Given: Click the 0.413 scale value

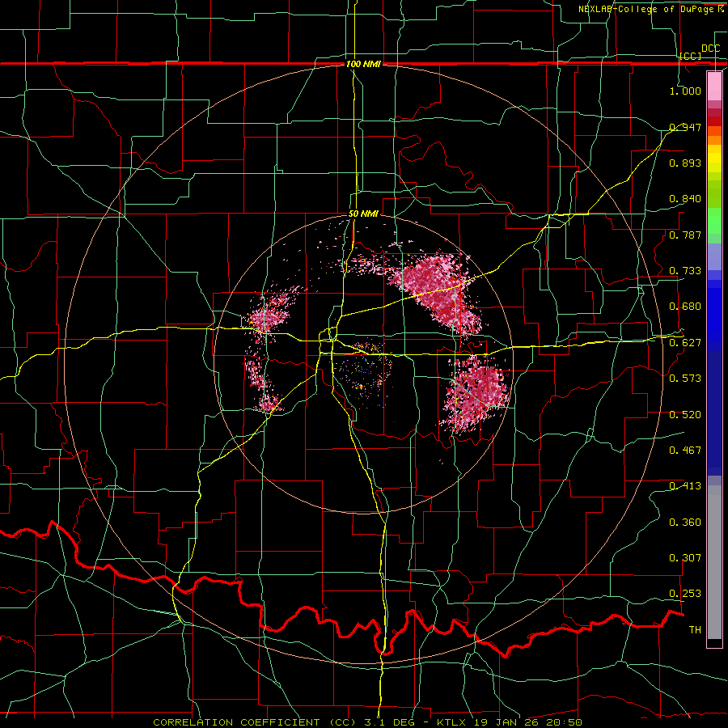Looking at the screenshot, I should point(685,486).
